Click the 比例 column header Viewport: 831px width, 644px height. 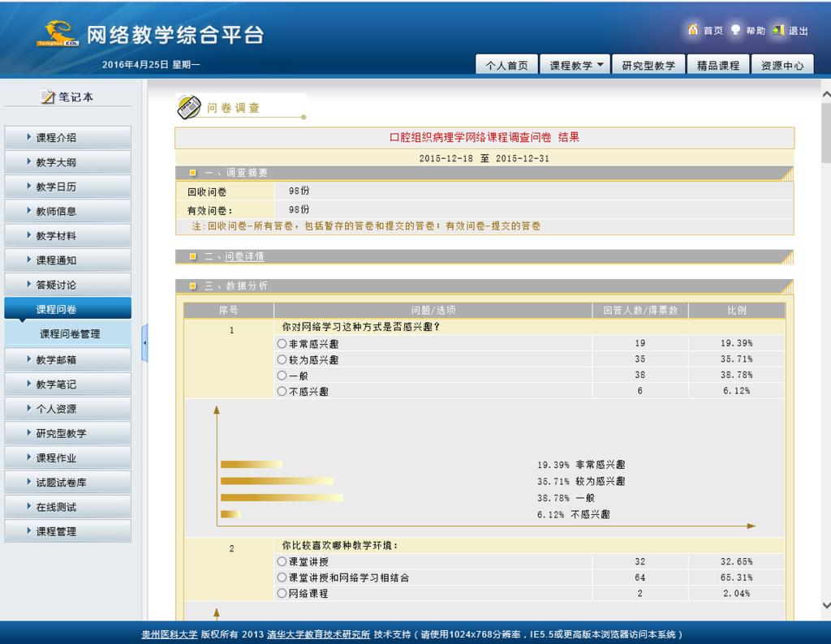click(737, 311)
